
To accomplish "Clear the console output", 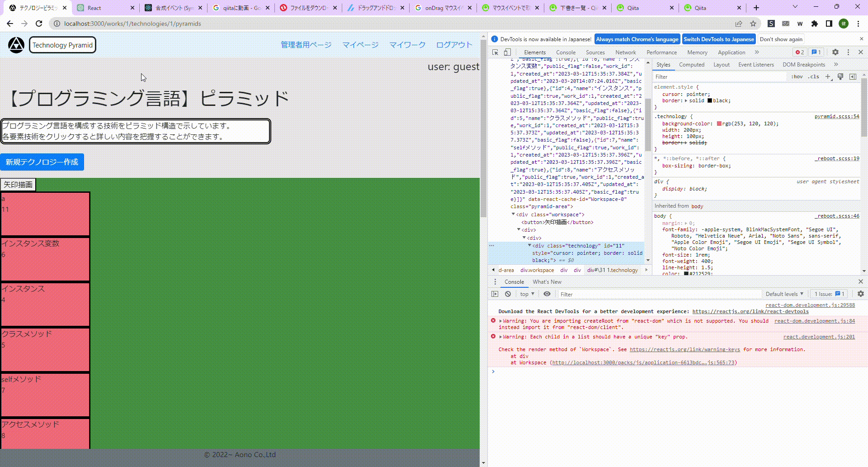I will click(x=508, y=294).
